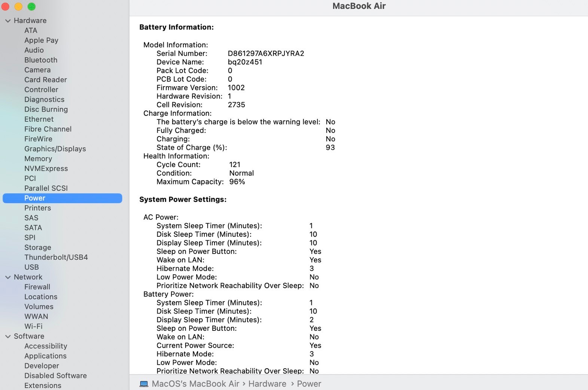Click the window title MacBook Air
This screenshot has width=588, height=390.
[x=359, y=6]
